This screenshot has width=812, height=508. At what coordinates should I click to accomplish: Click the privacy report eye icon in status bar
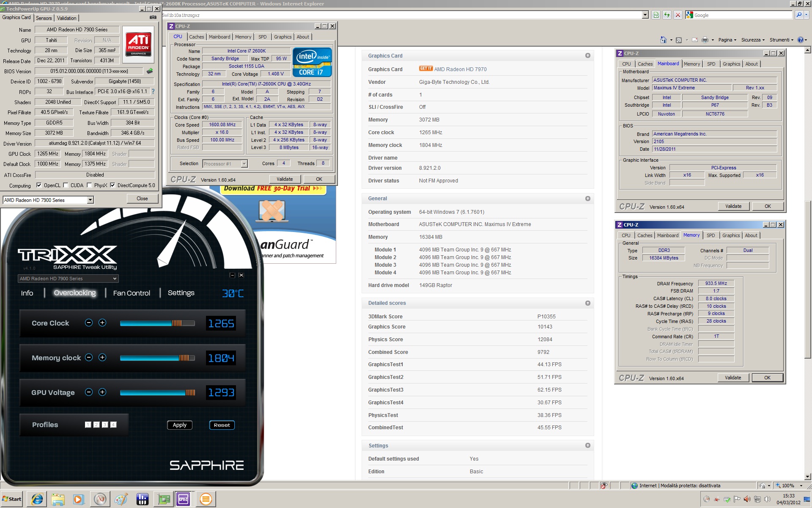[x=604, y=486]
